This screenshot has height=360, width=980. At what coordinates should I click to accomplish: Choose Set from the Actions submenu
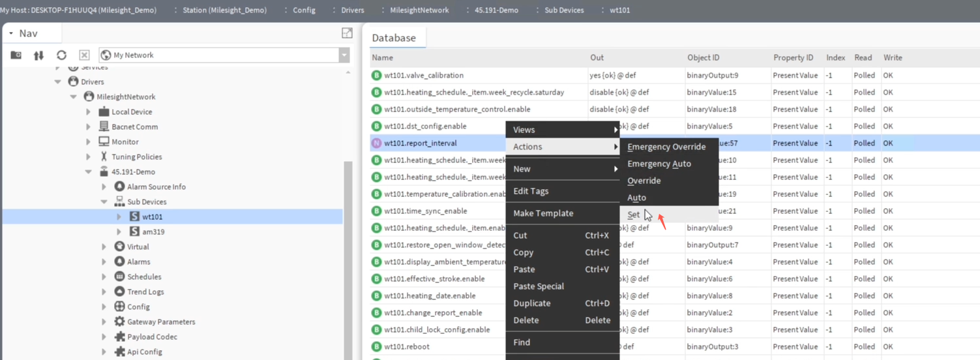(x=668, y=215)
